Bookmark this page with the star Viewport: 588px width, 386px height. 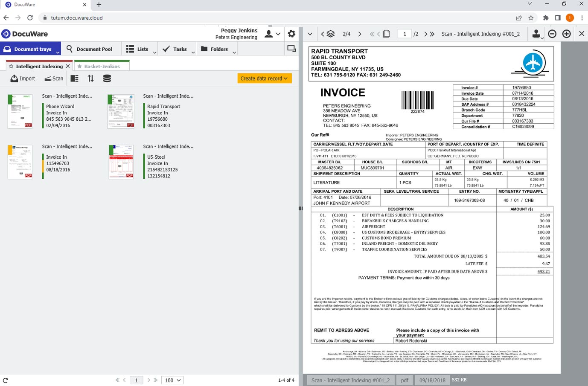tap(531, 18)
